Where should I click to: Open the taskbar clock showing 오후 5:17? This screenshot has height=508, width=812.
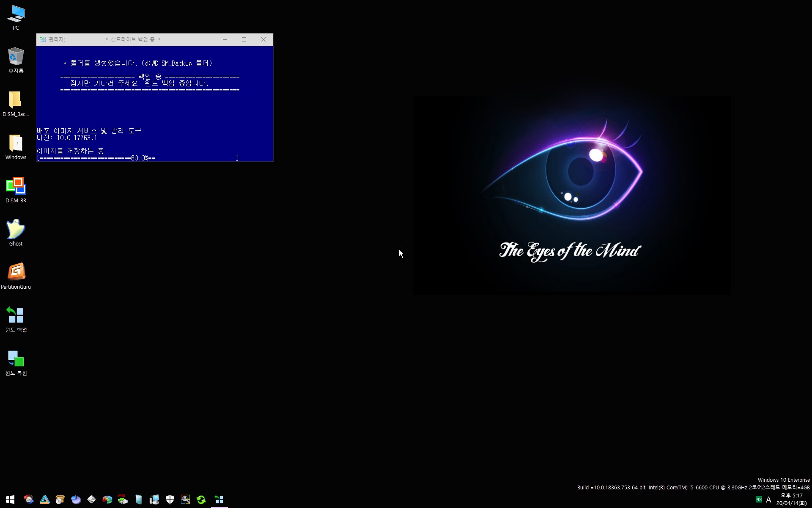(x=791, y=500)
